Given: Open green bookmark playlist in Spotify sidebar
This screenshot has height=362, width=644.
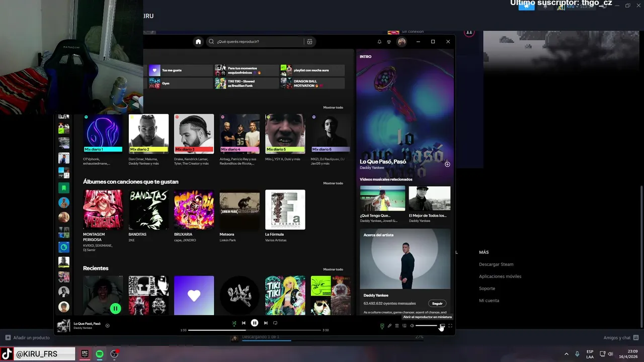Looking at the screenshot, I should point(64,188).
